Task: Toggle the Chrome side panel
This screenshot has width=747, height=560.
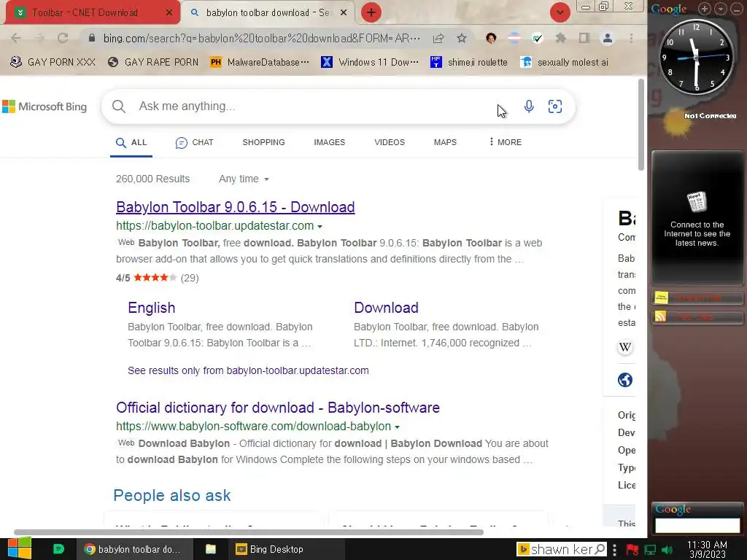Action: pyautogui.click(x=584, y=38)
